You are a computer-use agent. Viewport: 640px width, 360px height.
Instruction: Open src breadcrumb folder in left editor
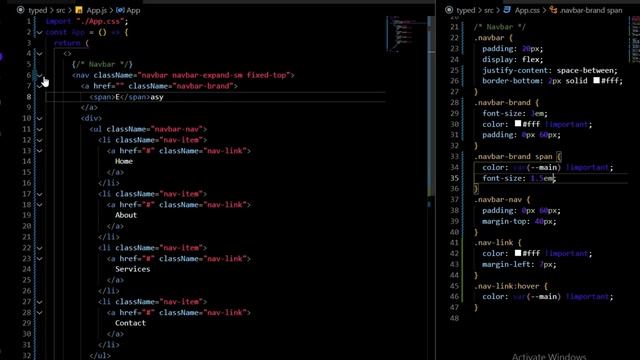[x=60, y=10]
